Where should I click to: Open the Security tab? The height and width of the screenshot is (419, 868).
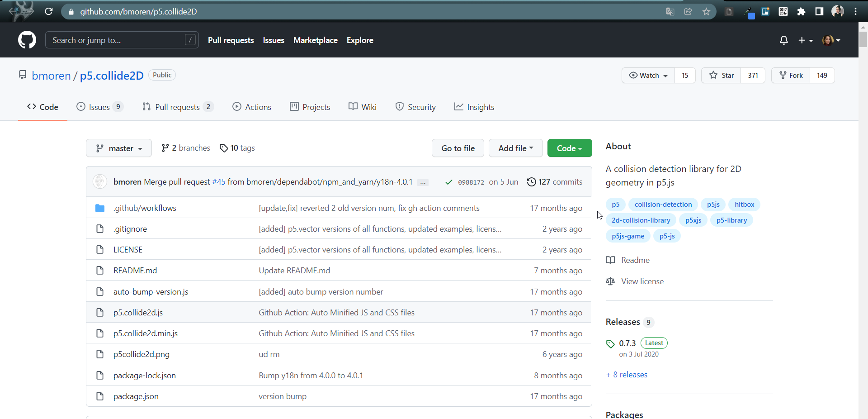click(x=415, y=107)
